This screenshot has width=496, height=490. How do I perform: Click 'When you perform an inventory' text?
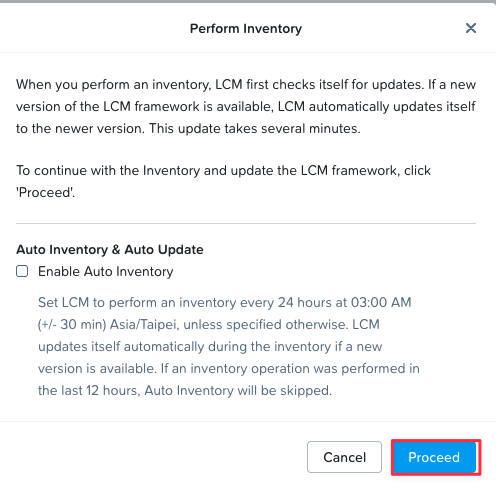[x=113, y=85]
